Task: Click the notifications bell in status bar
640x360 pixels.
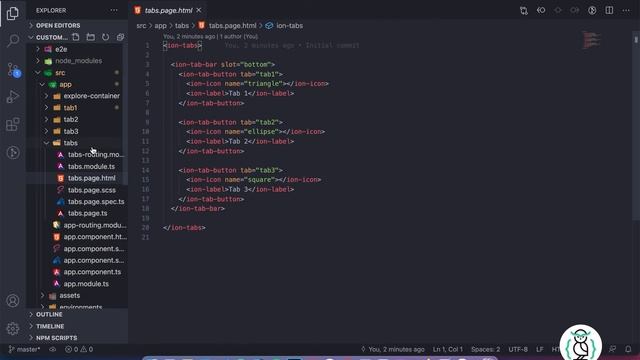Action: click(628, 349)
